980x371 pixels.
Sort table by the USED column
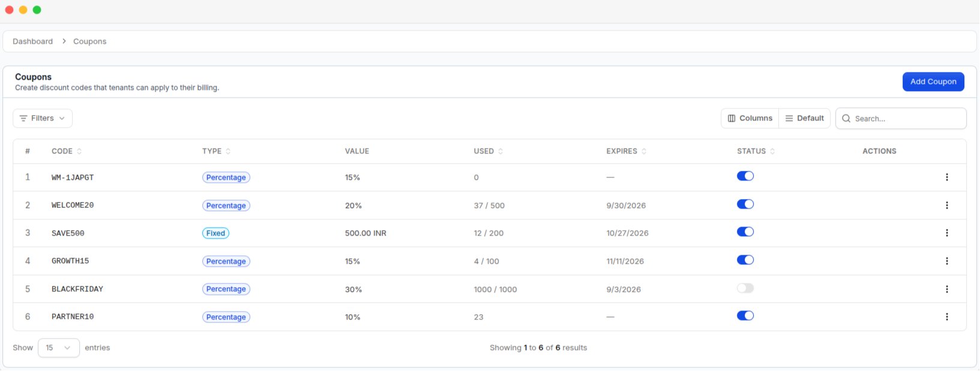pyautogui.click(x=488, y=151)
